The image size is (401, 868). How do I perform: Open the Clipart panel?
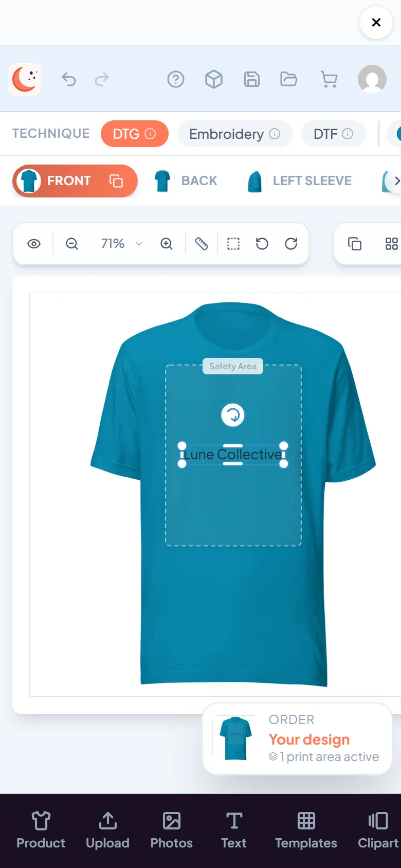[x=378, y=830]
